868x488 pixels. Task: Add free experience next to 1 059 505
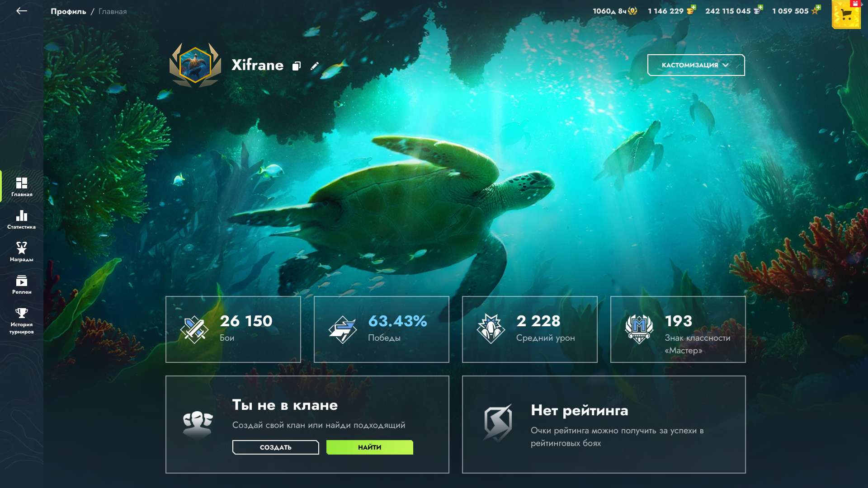[x=818, y=8]
